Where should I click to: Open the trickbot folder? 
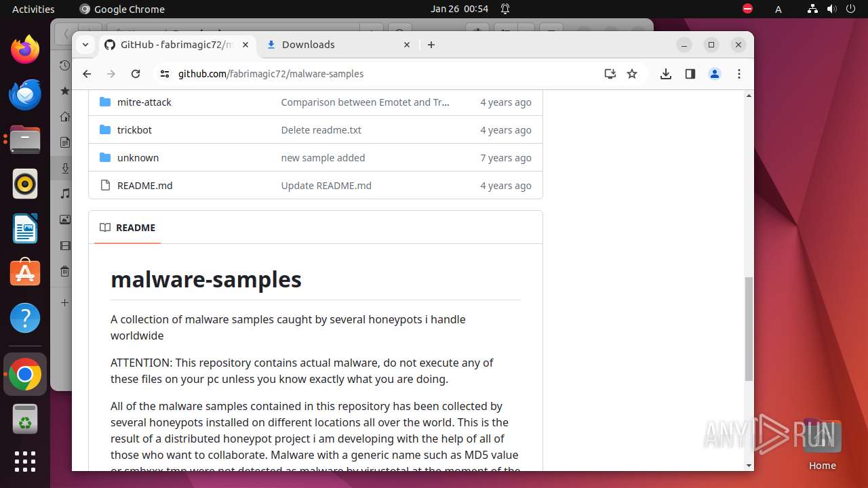pyautogui.click(x=134, y=130)
